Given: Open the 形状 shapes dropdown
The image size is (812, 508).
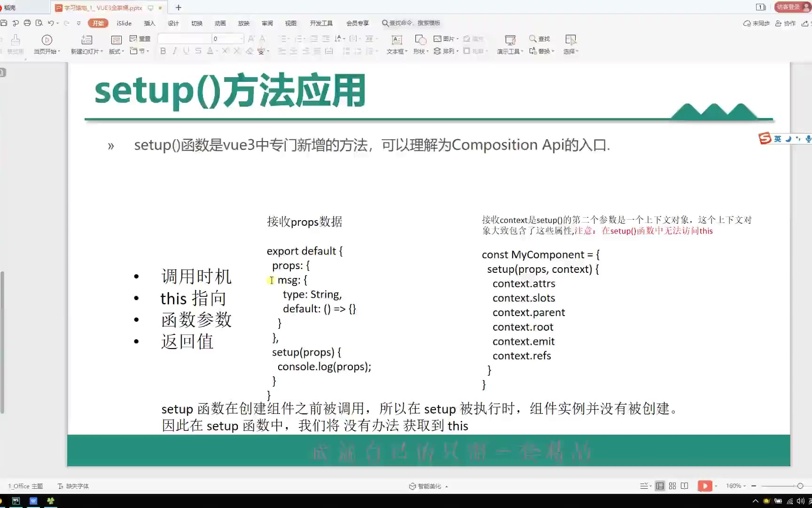Looking at the screenshot, I should (x=421, y=51).
